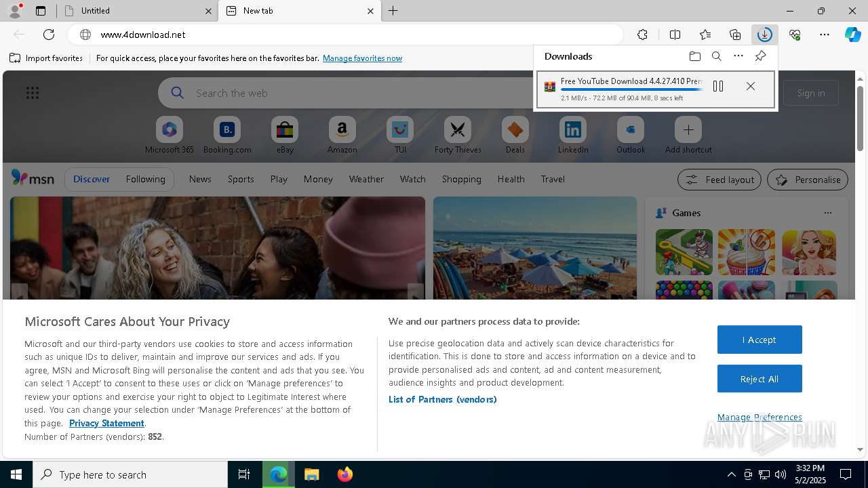Open a new browser tab with plus
Viewport: 868px width, 488px height.
coord(393,11)
